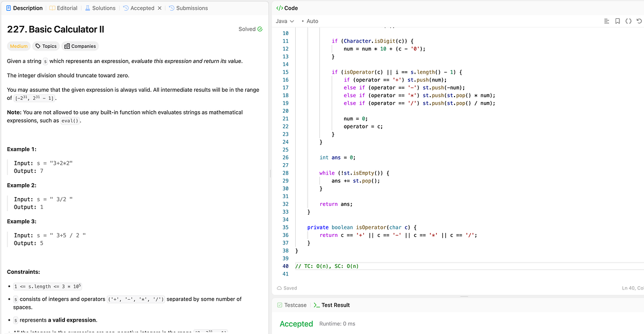644x334 pixels.
Task: Reset code using the retrieve/undo icon
Action: click(x=639, y=21)
